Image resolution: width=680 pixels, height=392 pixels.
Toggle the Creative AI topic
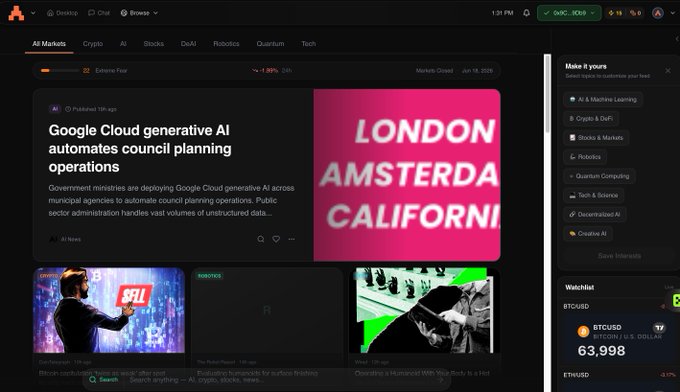coord(588,233)
